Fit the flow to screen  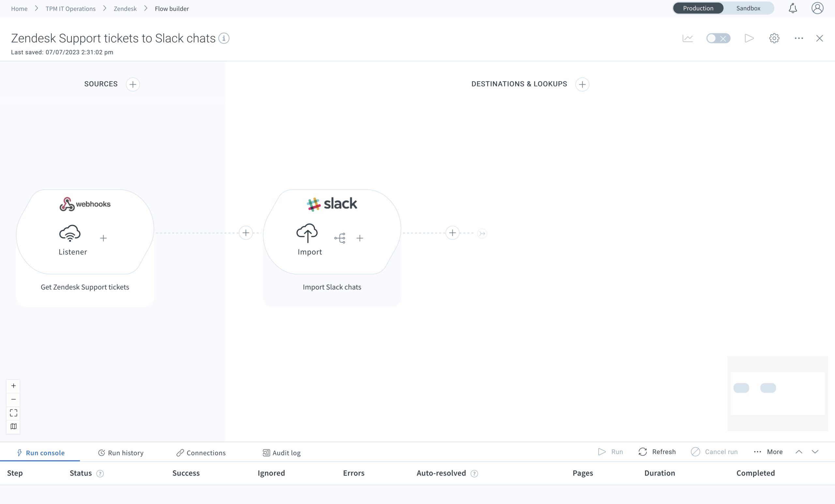(x=14, y=413)
